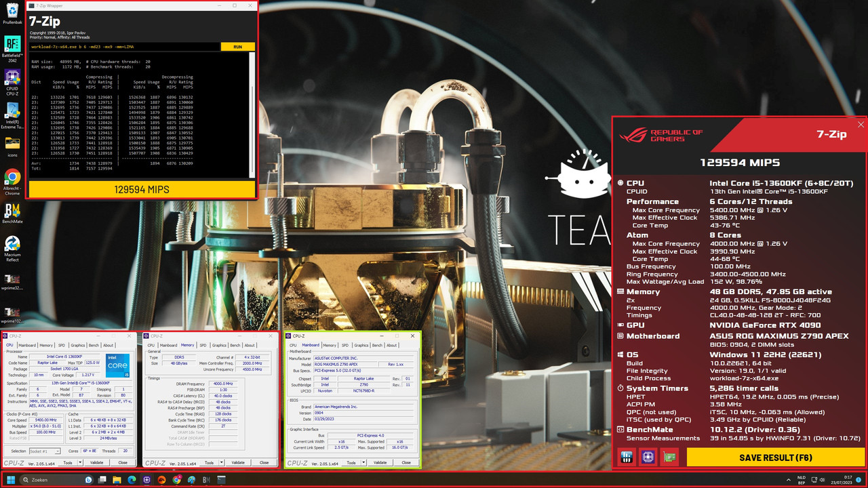Open BenchMate desktop shortcut

click(12, 213)
